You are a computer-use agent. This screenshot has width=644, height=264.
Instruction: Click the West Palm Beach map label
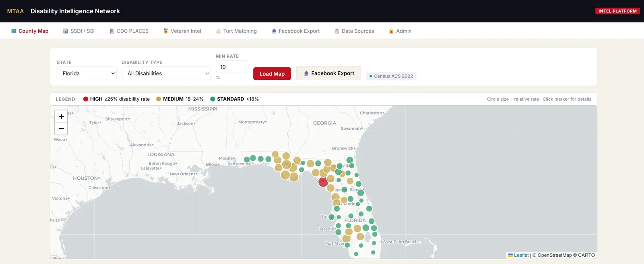pyautogui.click(x=400, y=242)
